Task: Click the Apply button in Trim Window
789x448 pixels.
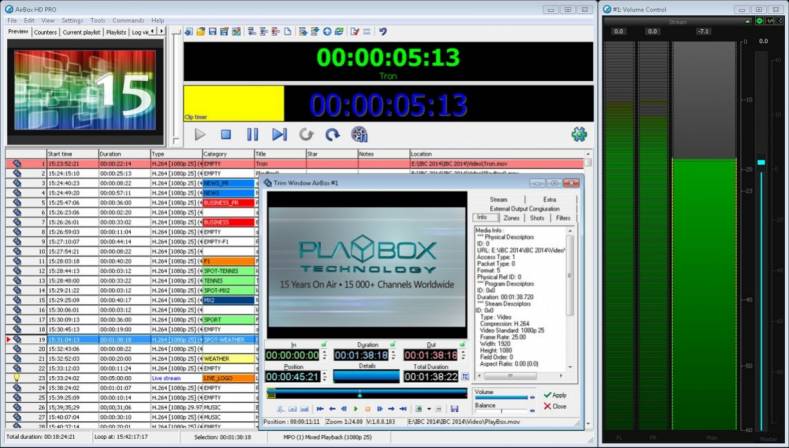Action: [554, 395]
